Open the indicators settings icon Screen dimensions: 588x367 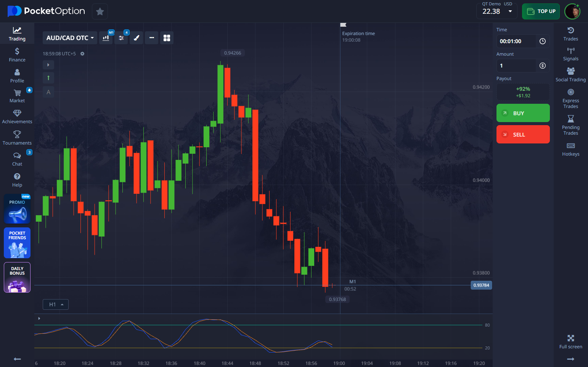tap(121, 38)
